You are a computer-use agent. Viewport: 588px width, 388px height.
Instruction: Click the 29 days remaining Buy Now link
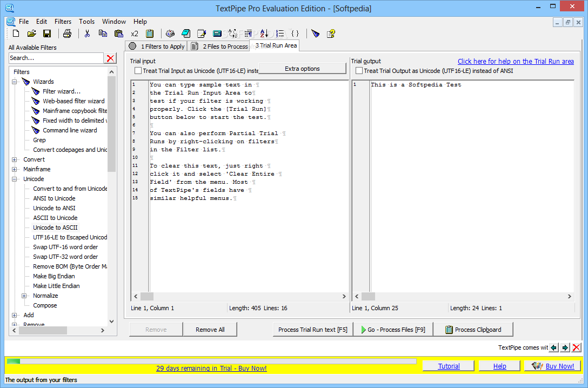(x=211, y=369)
